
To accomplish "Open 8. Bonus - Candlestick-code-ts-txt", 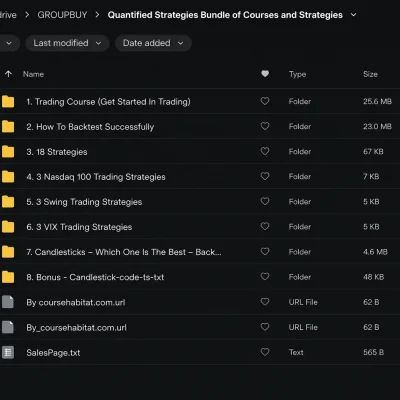I will [95, 277].
